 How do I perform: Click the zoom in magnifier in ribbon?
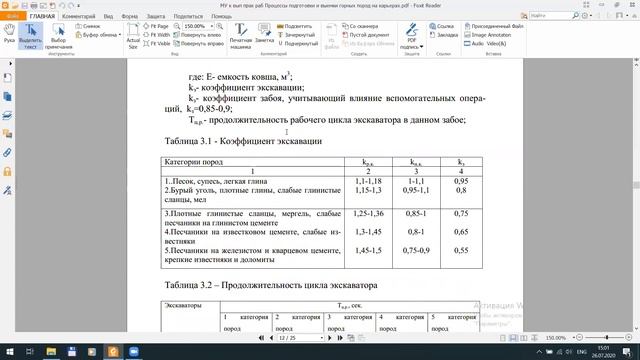(220, 26)
